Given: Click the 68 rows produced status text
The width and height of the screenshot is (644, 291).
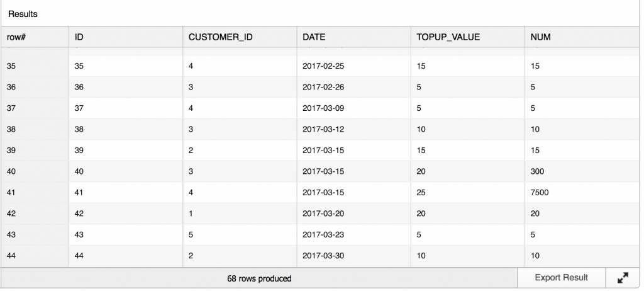Looking at the screenshot, I should point(259,278).
